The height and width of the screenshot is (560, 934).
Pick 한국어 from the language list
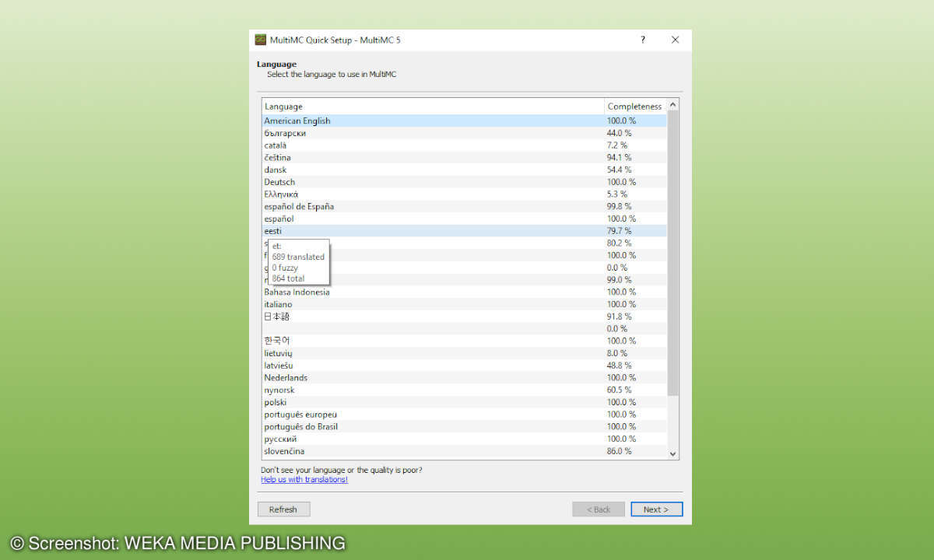tap(465, 341)
